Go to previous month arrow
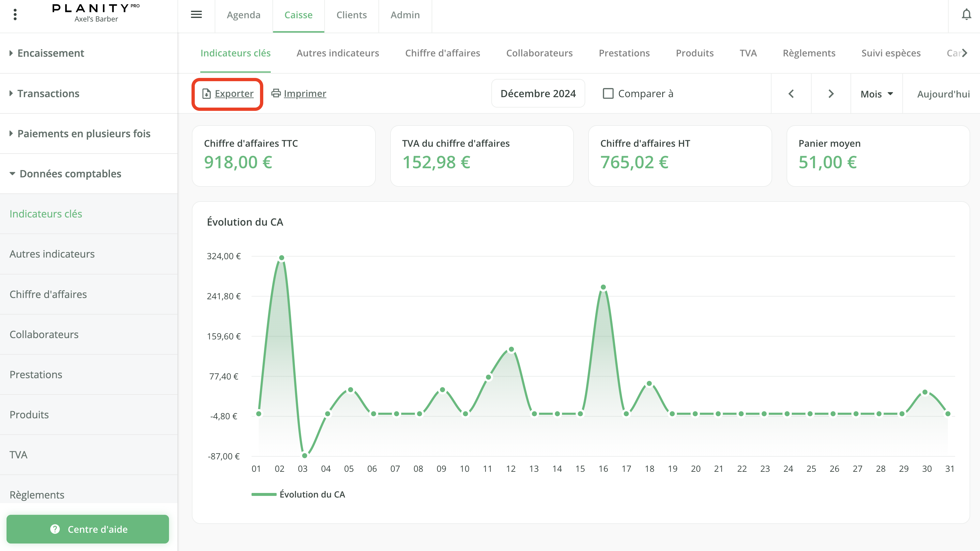 [x=791, y=94]
